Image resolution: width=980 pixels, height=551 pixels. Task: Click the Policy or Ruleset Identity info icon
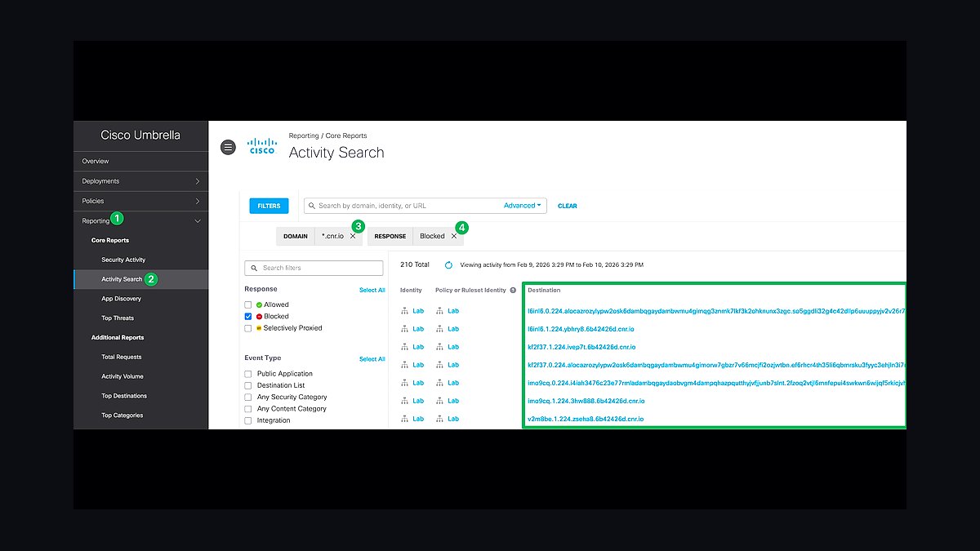tap(514, 290)
